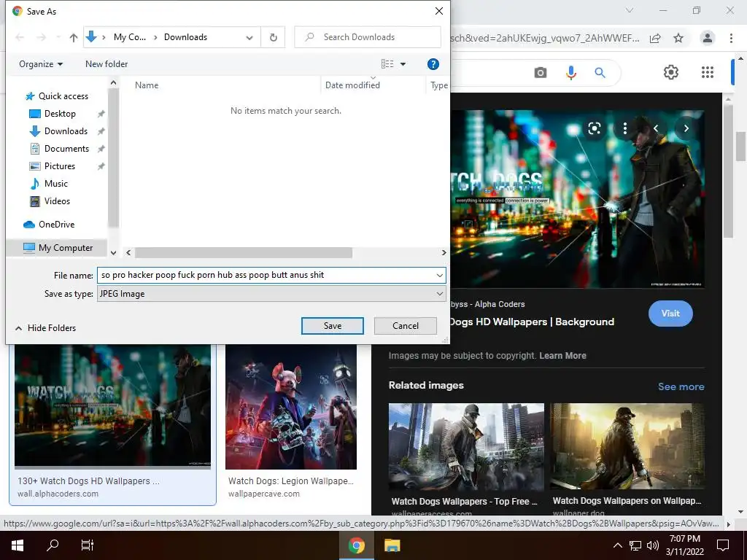The image size is (747, 560).
Task: Start voice search with the microphone
Action: [570, 73]
